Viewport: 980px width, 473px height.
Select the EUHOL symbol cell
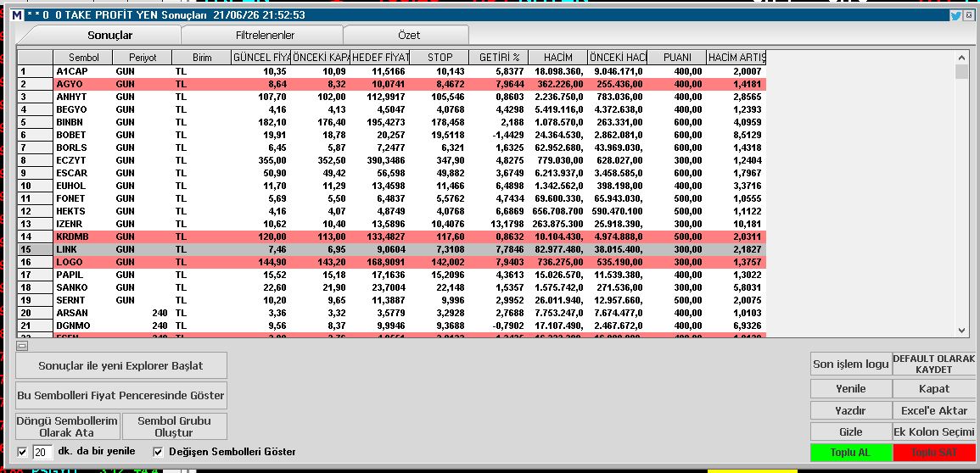click(x=83, y=186)
